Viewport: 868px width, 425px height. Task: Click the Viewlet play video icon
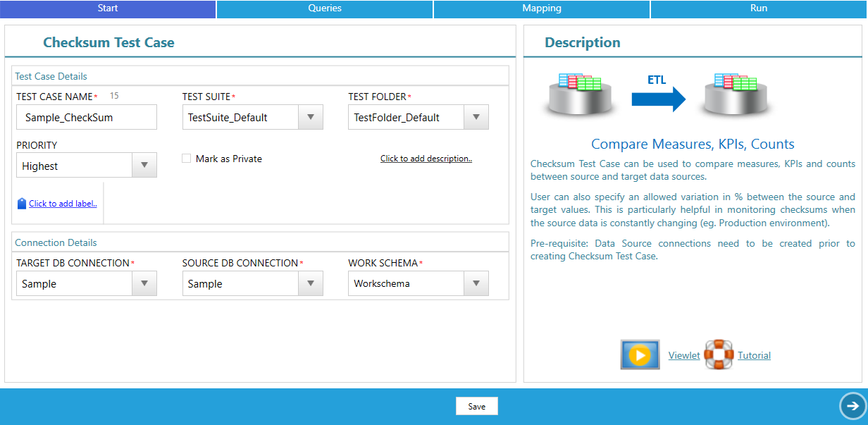click(x=640, y=355)
